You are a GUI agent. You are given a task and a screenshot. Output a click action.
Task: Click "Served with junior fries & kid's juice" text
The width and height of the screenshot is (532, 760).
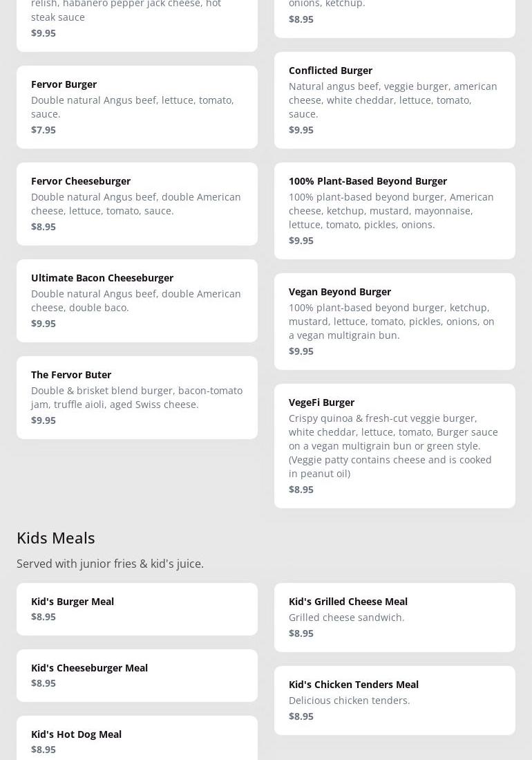pos(110,564)
